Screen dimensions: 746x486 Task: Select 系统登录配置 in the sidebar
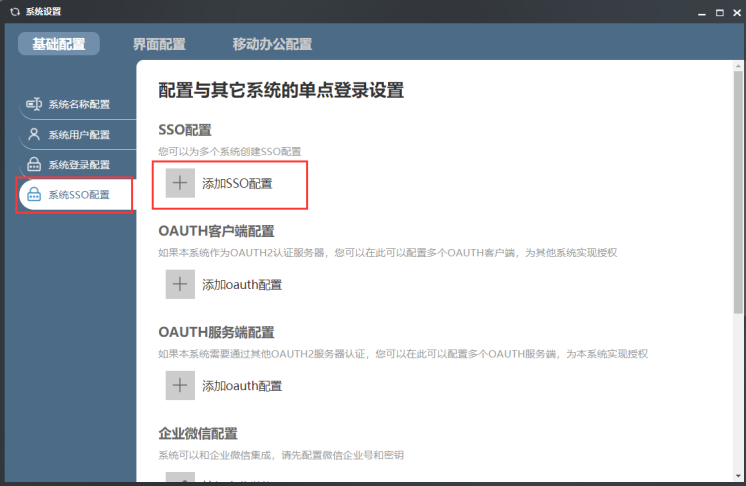pyautogui.click(x=78, y=165)
